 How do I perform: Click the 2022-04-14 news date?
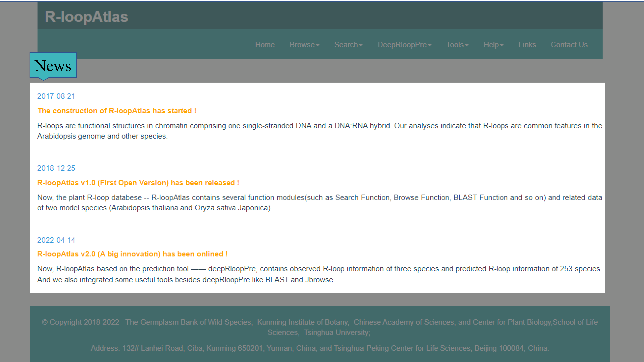pyautogui.click(x=56, y=240)
